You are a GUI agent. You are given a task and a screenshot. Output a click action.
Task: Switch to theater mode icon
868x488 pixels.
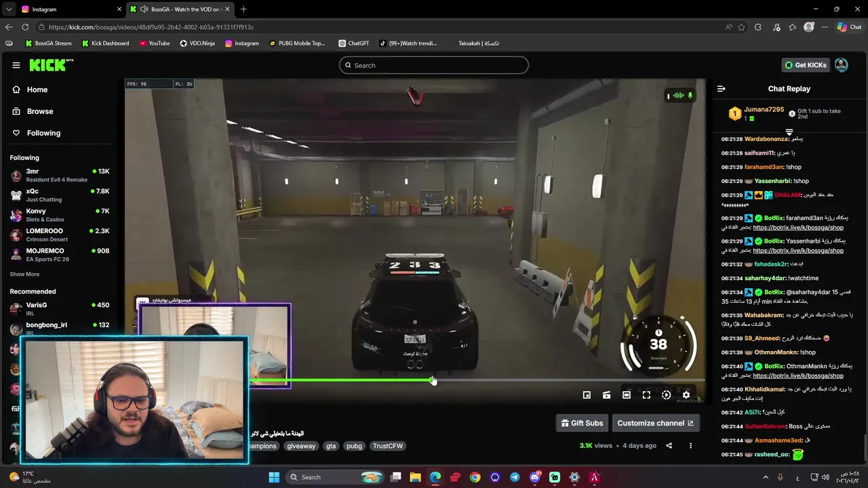click(627, 395)
